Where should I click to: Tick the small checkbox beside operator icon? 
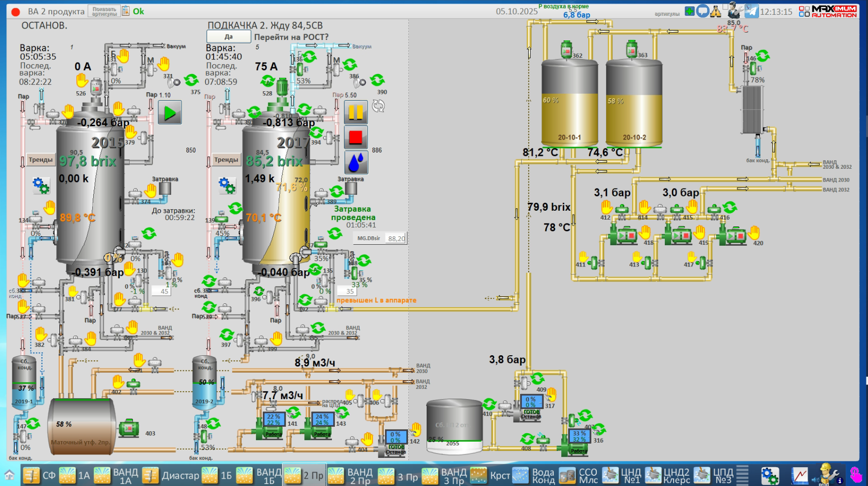click(x=726, y=6)
